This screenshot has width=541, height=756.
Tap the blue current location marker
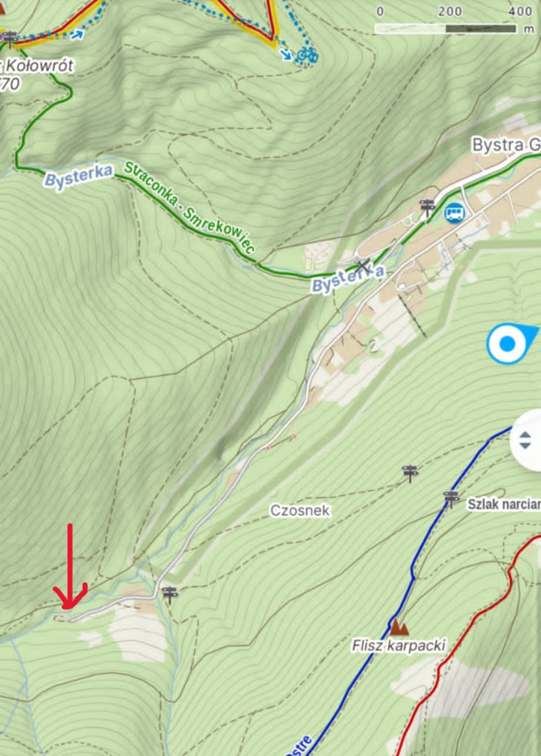[509, 344]
